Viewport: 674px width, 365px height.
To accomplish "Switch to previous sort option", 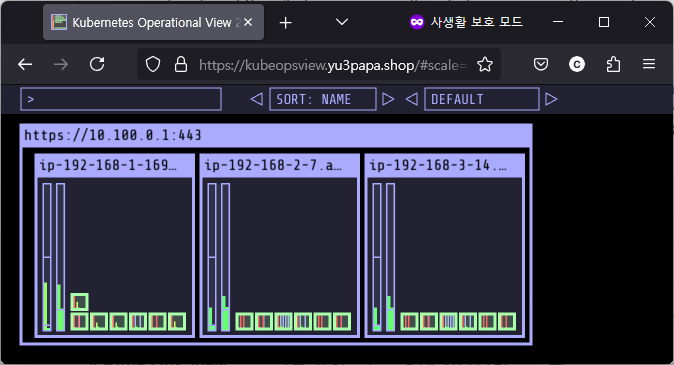I will 257,99.
